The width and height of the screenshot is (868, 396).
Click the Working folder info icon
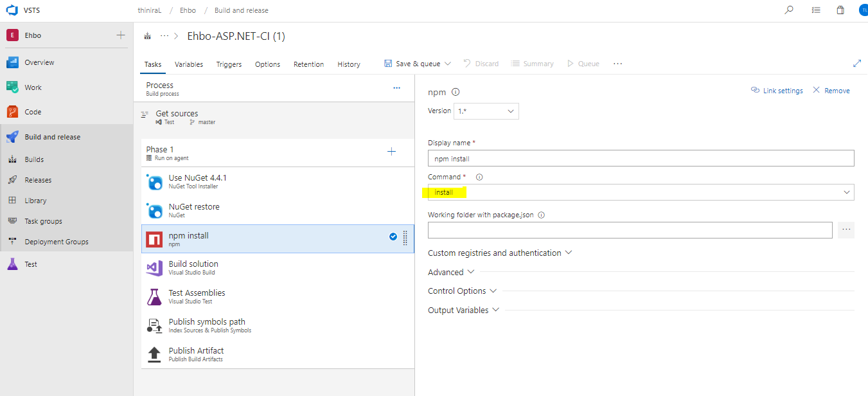541,215
